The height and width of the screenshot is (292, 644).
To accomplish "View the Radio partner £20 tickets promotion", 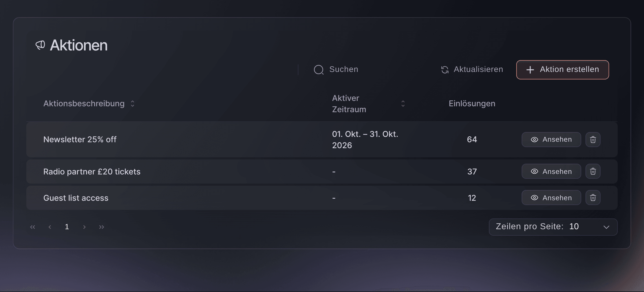I will [x=551, y=171].
